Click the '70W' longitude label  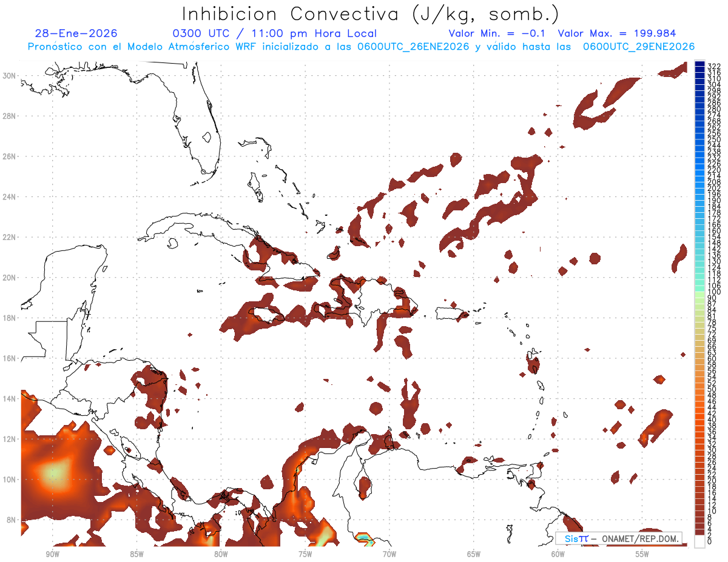389,554
